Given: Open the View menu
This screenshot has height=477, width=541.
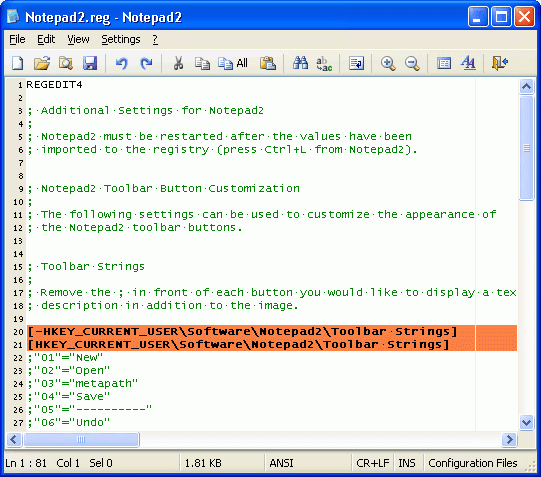Looking at the screenshot, I should [78, 39].
